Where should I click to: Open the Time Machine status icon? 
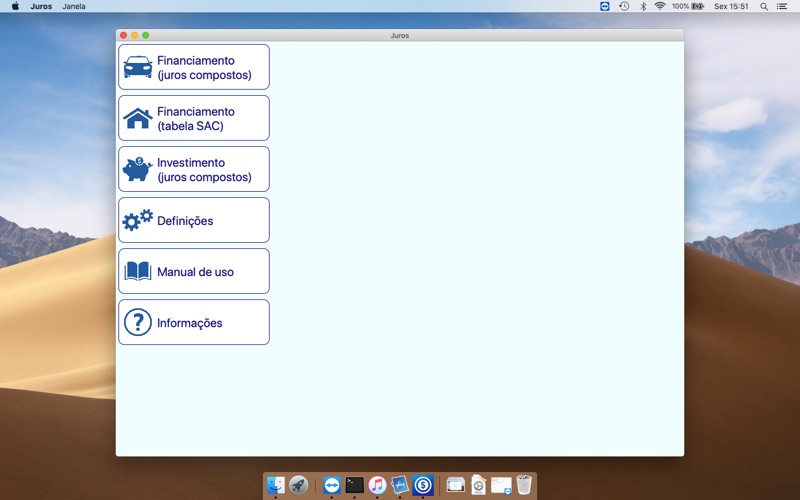click(624, 6)
